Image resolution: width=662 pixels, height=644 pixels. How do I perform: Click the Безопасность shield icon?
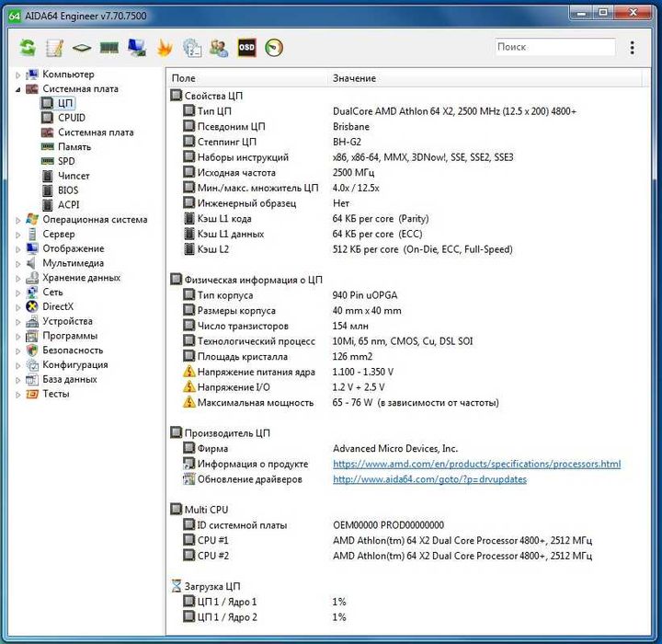coord(32,351)
